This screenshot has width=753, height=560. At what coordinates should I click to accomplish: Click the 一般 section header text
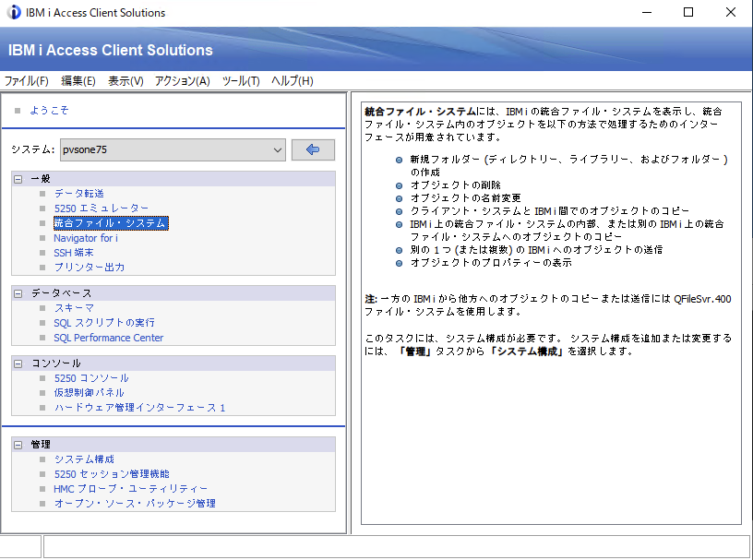[x=41, y=179]
